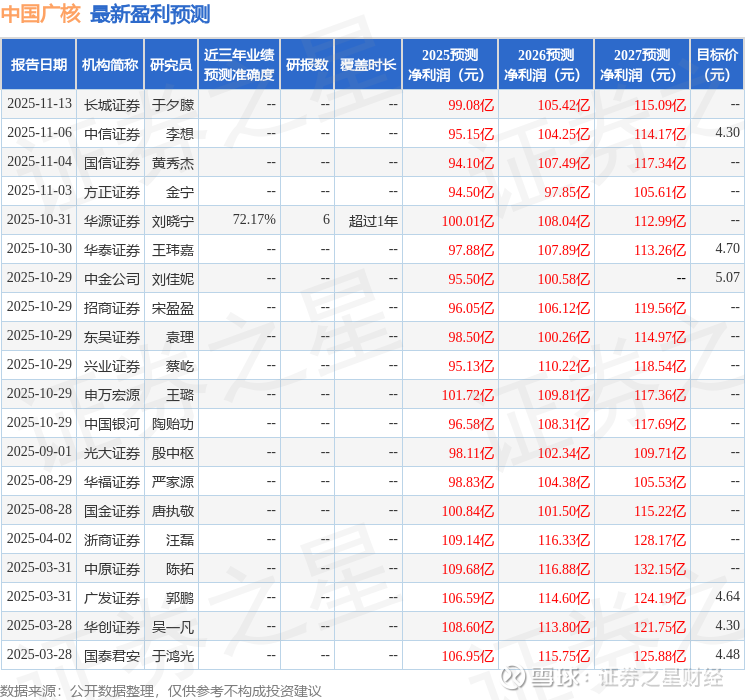This screenshot has height=700, width=745.
Task: Click the 国信证券 institution cell
Action: [x=112, y=163]
